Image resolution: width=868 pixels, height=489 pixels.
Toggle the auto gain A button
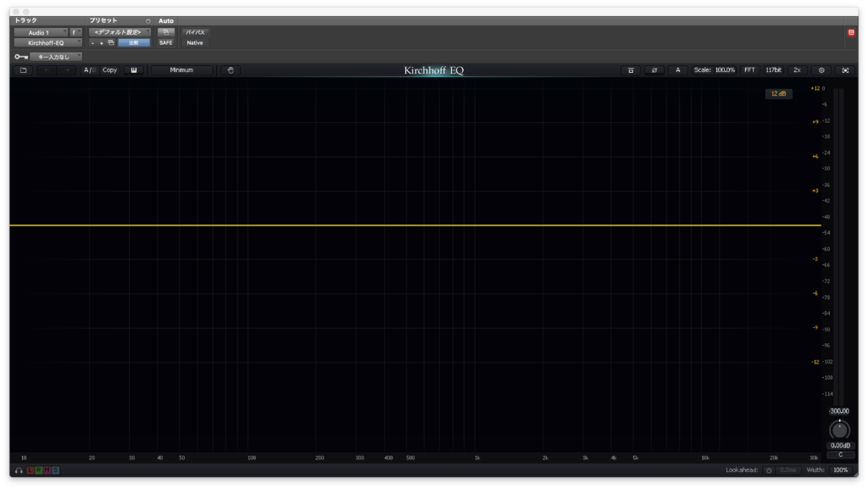coord(677,70)
